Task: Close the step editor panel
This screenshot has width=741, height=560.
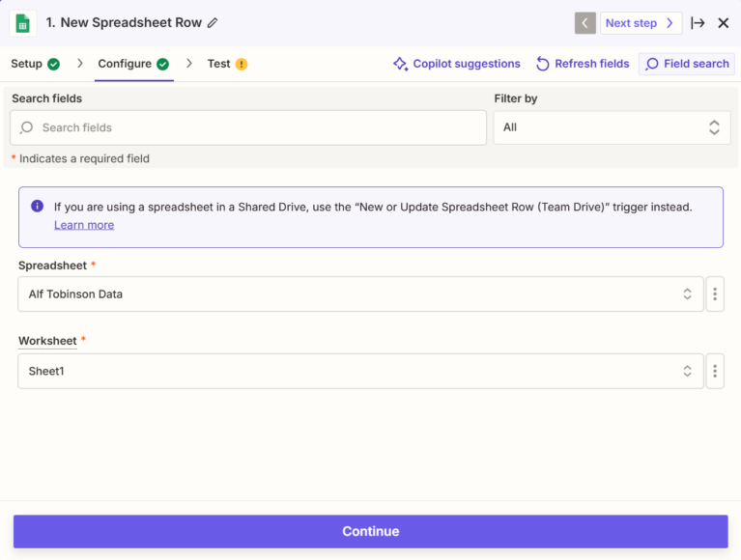Action: tap(723, 23)
